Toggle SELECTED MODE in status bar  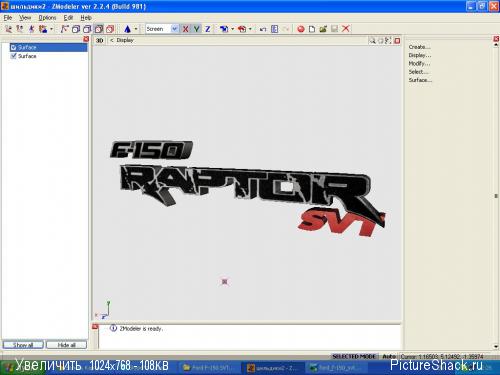click(354, 356)
